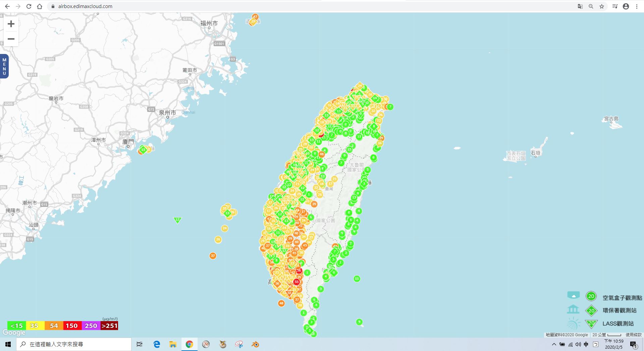
Task: Click the 20 公里 map scale control
Action: [606, 335]
